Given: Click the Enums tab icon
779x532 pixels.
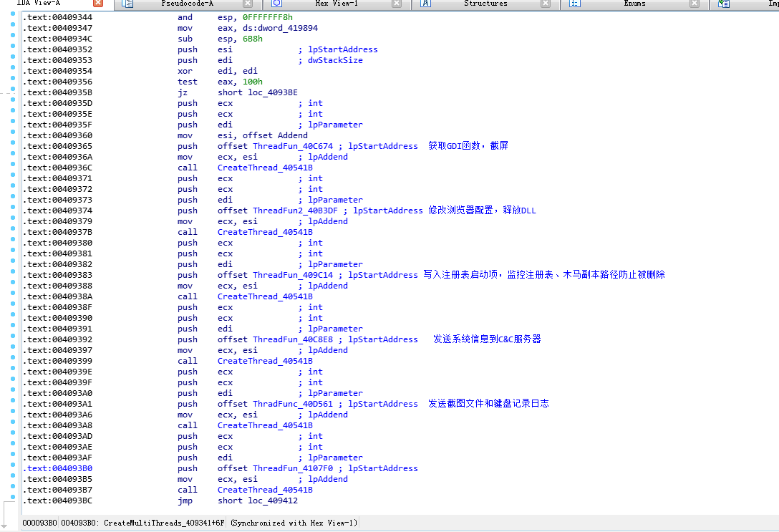Looking at the screenshot, I should [x=575, y=4].
